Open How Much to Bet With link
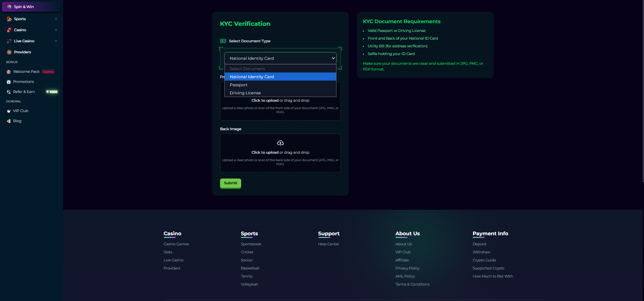The height and width of the screenshot is (301, 644). (x=493, y=277)
